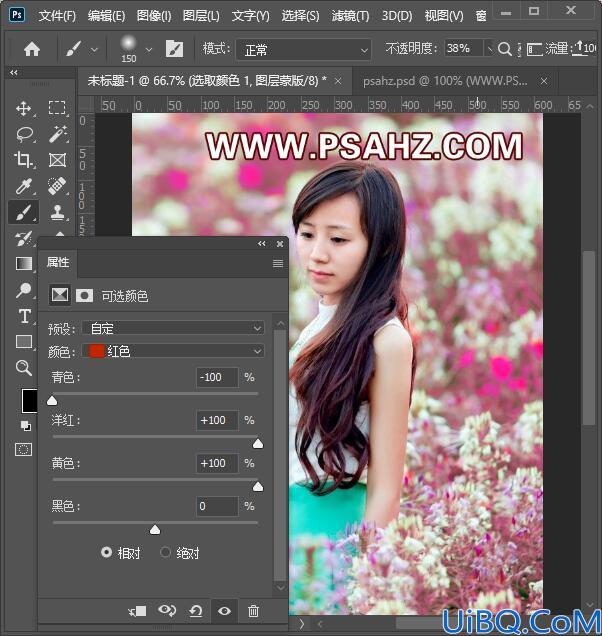The width and height of the screenshot is (602, 636).
Task: Click the 黄色 +100 value field
Action: [x=217, y=463]
